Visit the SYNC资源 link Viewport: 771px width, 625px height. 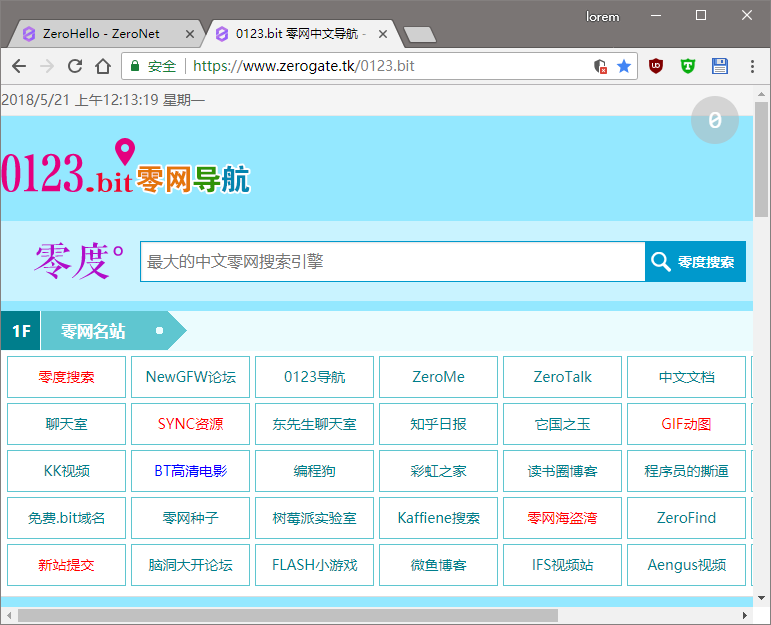coord(190,424)
